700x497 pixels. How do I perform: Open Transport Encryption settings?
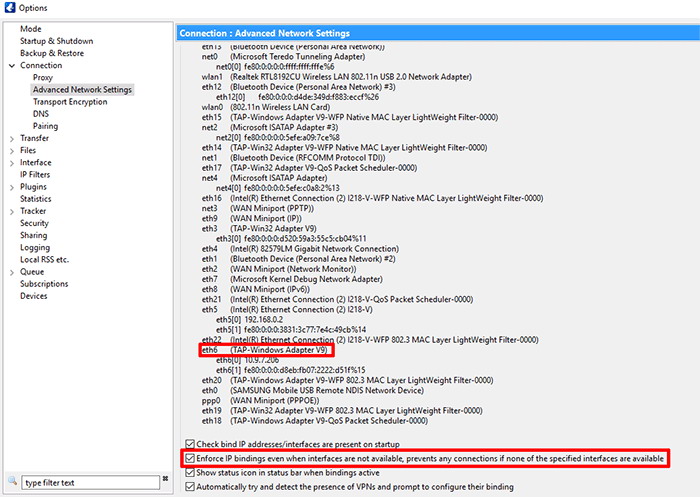click(x=70, y=101)
